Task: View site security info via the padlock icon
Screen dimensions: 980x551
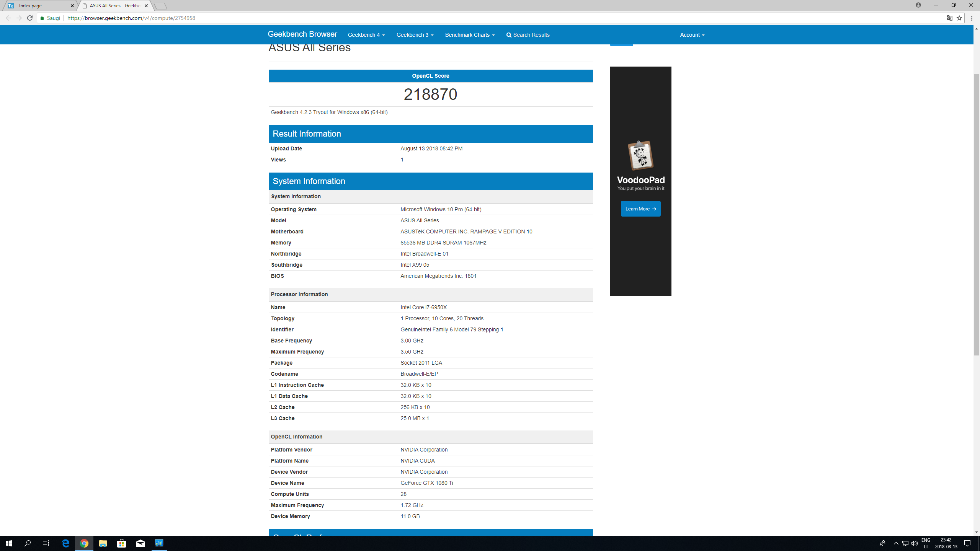Action: pos(42,18)
